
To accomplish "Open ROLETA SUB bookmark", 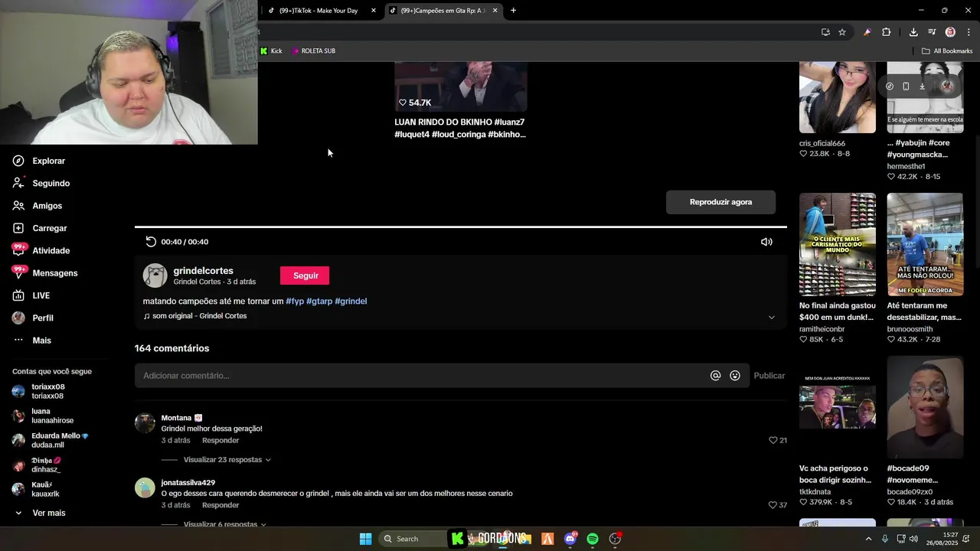I will point(313,51).
